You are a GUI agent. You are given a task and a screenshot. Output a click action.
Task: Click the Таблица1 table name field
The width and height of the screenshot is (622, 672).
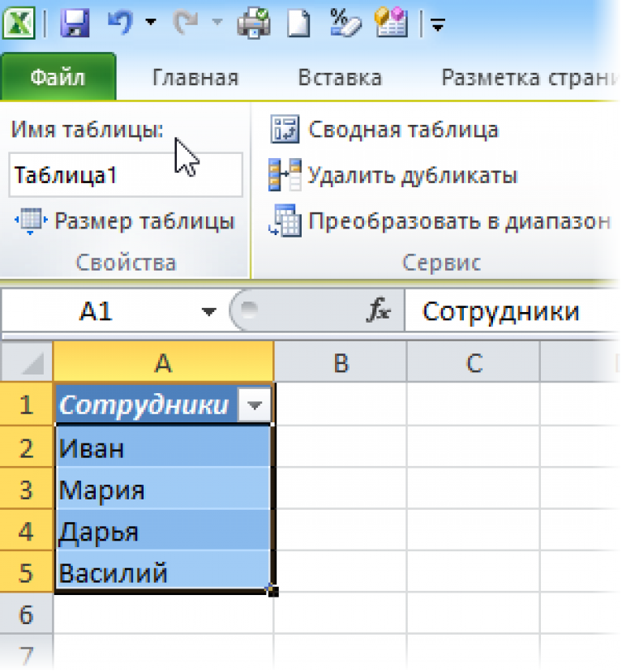126,175
